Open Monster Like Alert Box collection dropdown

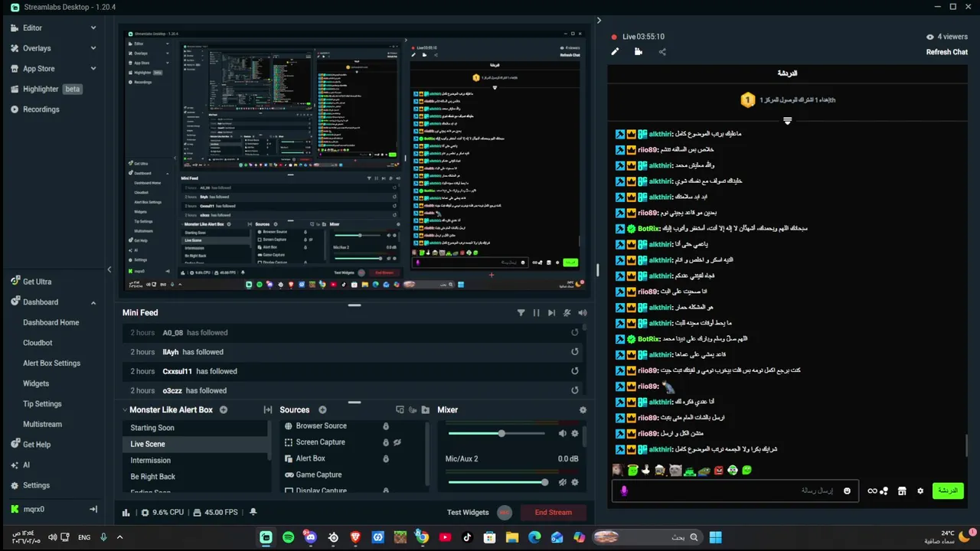pos(167,410)
